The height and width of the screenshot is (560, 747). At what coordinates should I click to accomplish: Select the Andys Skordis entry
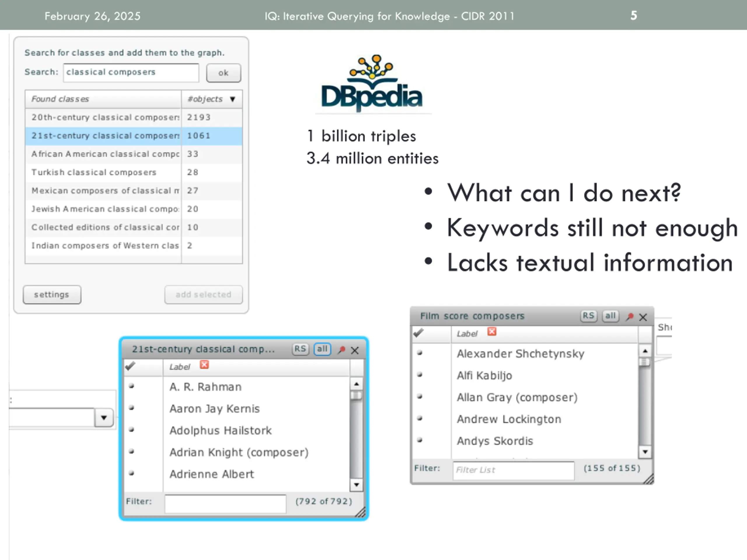point(495,441)
